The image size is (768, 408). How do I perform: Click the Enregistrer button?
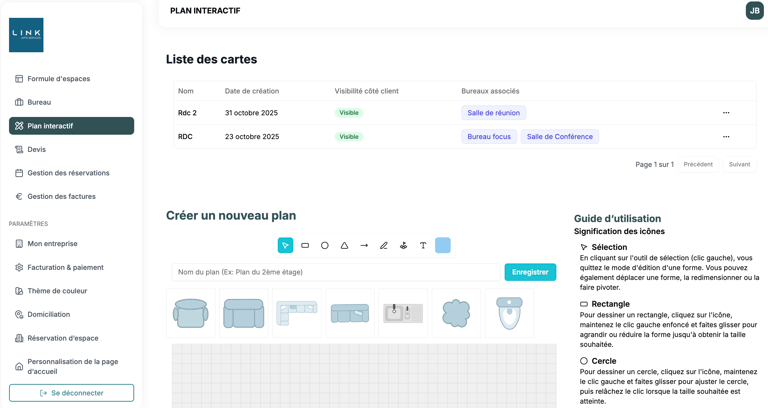(530, 272)
